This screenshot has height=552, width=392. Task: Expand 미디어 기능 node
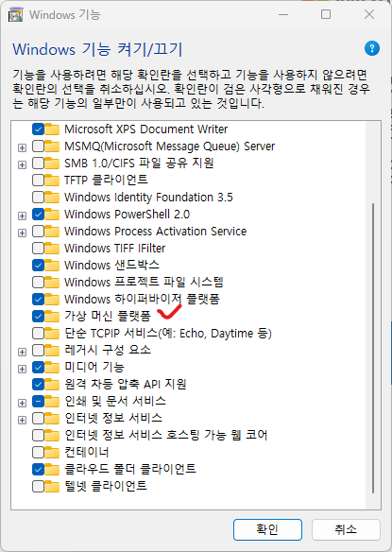pos(22,369)
